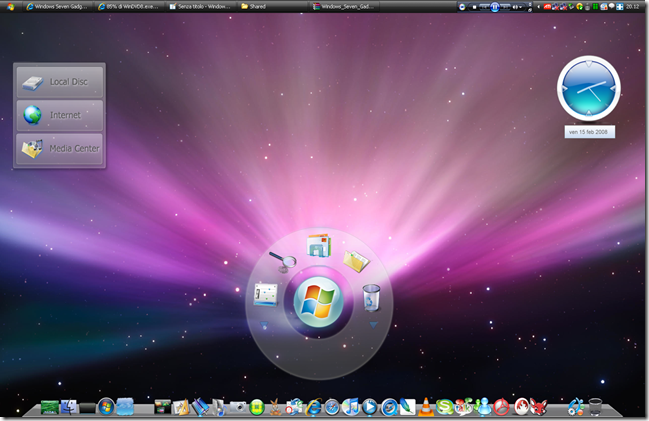Image resolution: width=649 pixels, height=421 pixels.
Task: Open the programs icon atop the circle dock
Action: (x=318, y=245)
